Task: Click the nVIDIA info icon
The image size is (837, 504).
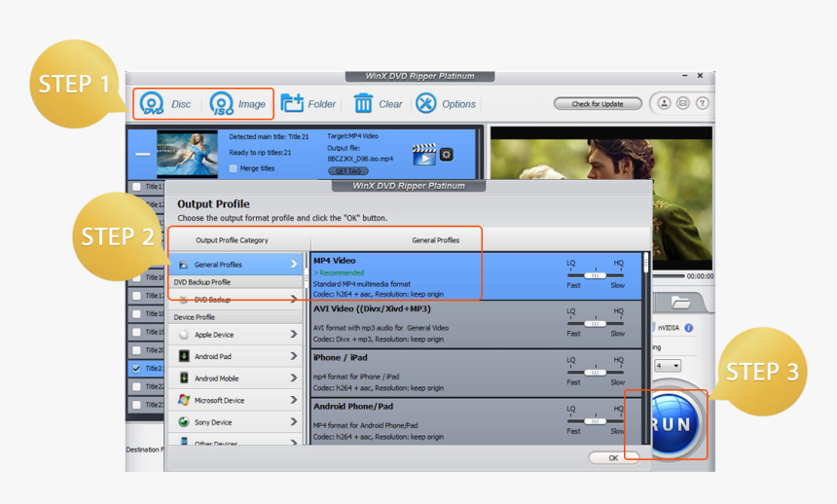Action: click(x=689, y=328)
